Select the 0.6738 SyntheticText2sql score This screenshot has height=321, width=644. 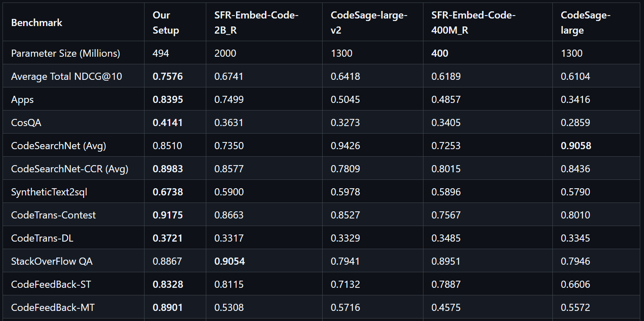[168, 192]
